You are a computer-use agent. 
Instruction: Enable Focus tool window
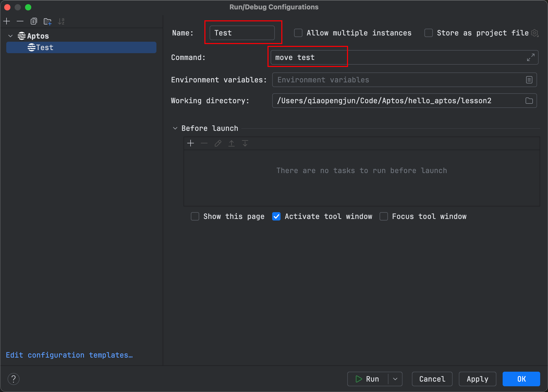click(384, 216)
